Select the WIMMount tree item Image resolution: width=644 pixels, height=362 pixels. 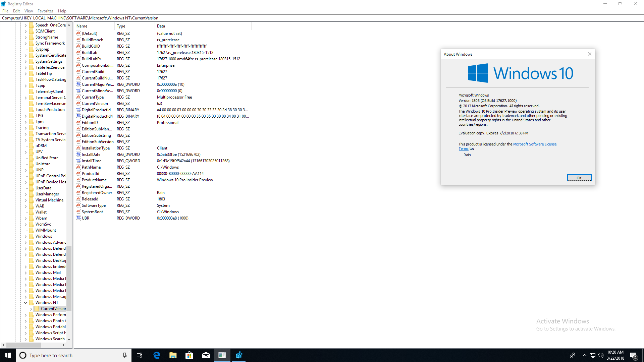point(46,230)
